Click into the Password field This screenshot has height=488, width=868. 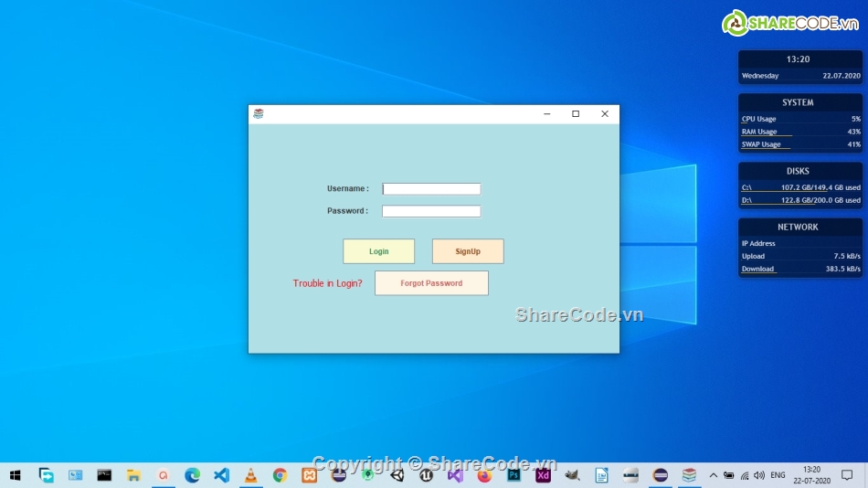coord(431,211)
